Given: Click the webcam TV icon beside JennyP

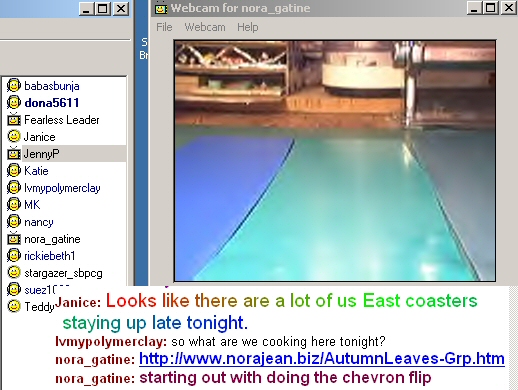Looking at the screenshot, I should coord(14,153).
